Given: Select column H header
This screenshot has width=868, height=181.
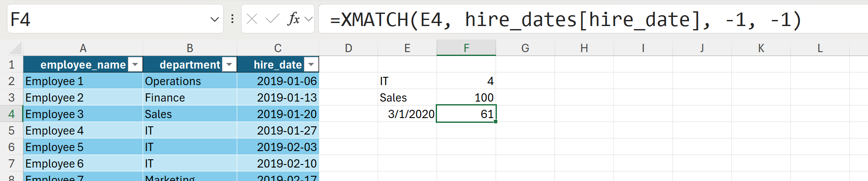Looking at the screenshot, I should click(584, 48).
